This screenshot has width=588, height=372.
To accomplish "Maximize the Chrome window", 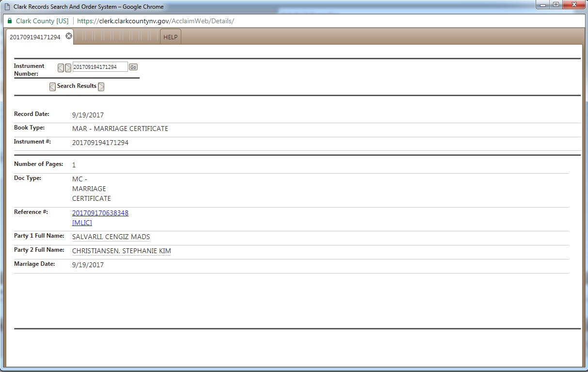I will click(x=556, y=5).
